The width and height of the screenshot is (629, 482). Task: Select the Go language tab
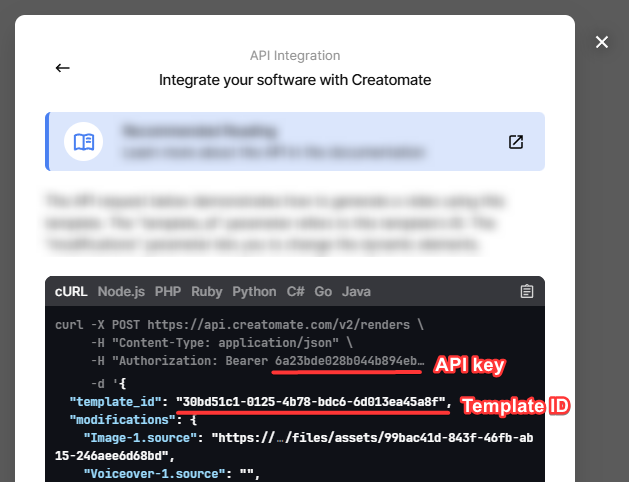(x=323, y=292)
